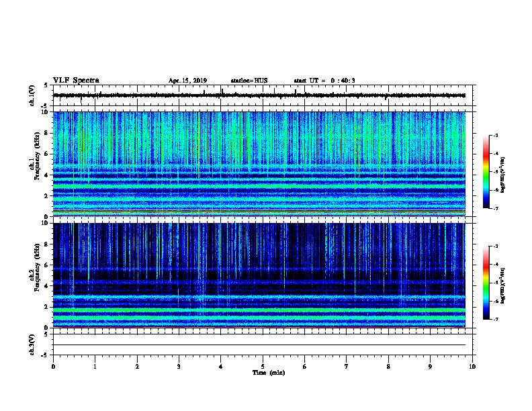
Task: Click the ch.2 color scale bar
Action: click(486, 283)
